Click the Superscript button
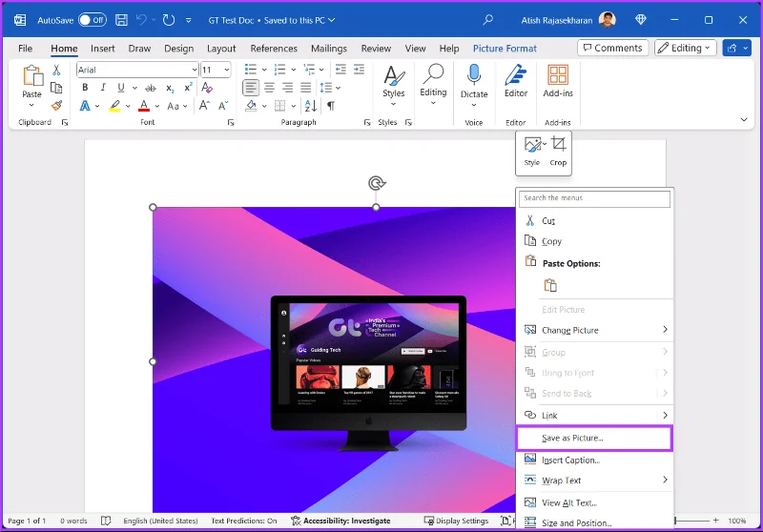 (x=188, y=88)
